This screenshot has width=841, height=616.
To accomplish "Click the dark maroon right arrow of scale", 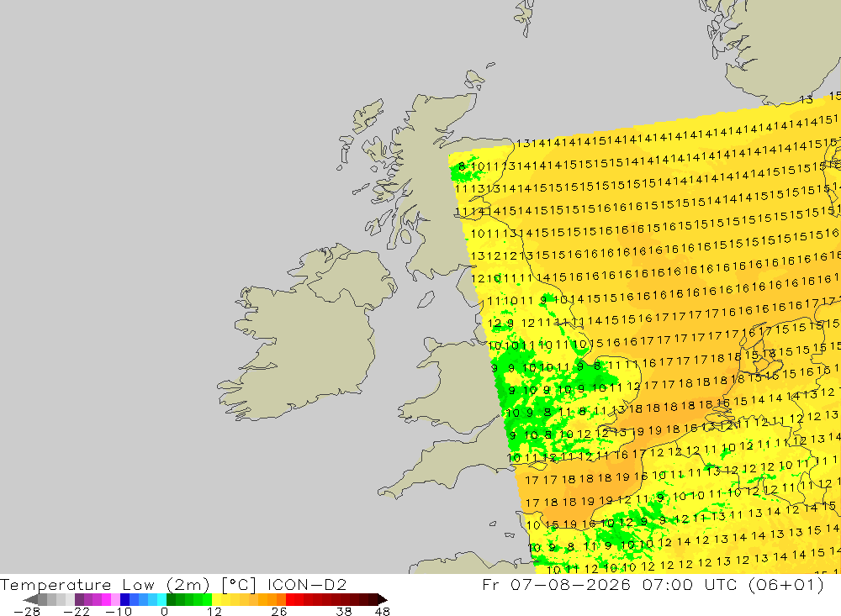I will (x=381, y=600).
